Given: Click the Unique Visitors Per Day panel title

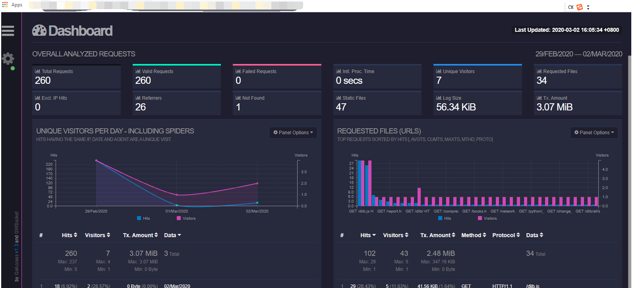Looking at the screenshot, I should 115,131.
